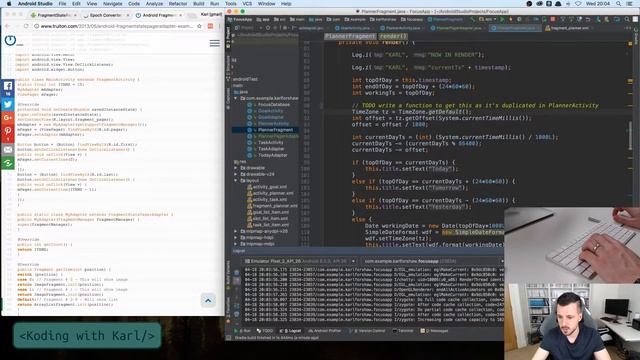Viewport: 640px width, 360px height.
Task: Collapse the layout folder
Action: [236, 180]
